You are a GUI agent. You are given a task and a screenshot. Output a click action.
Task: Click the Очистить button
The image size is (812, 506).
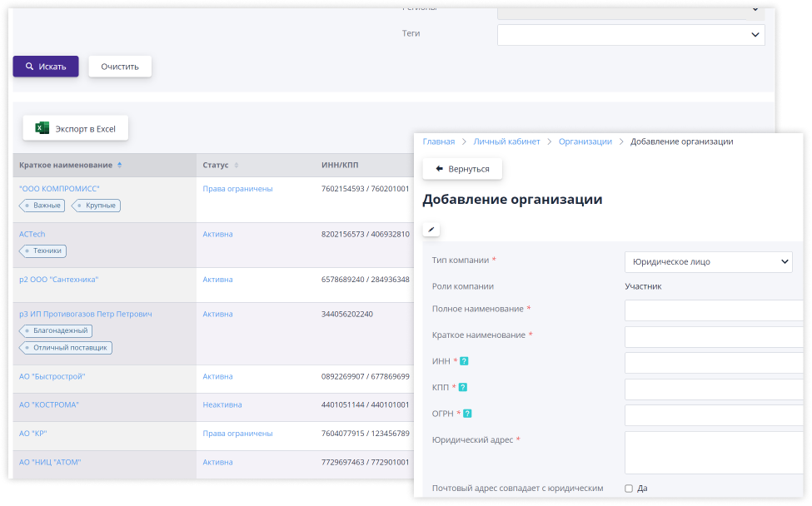[x=120, y=67]
